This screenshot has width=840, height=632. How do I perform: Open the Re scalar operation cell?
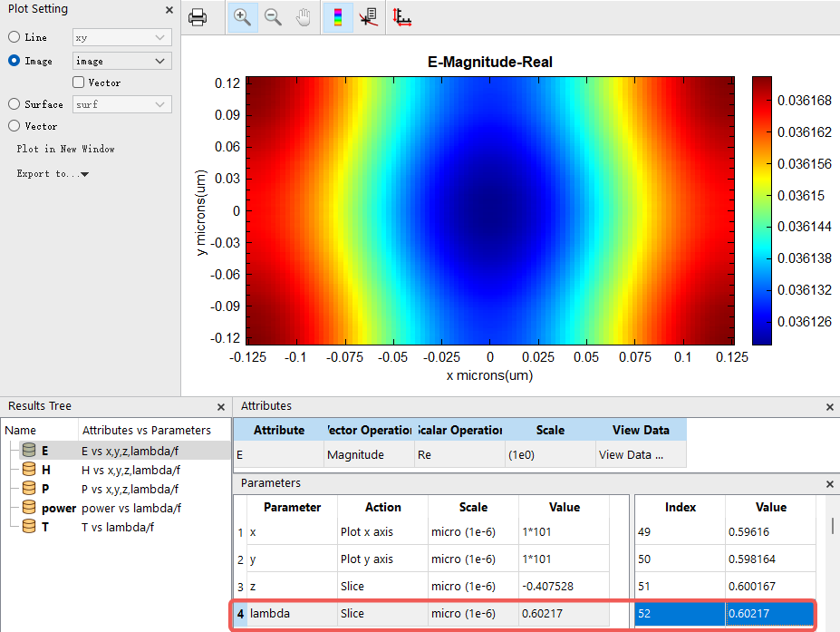click(x=459, y=454)
